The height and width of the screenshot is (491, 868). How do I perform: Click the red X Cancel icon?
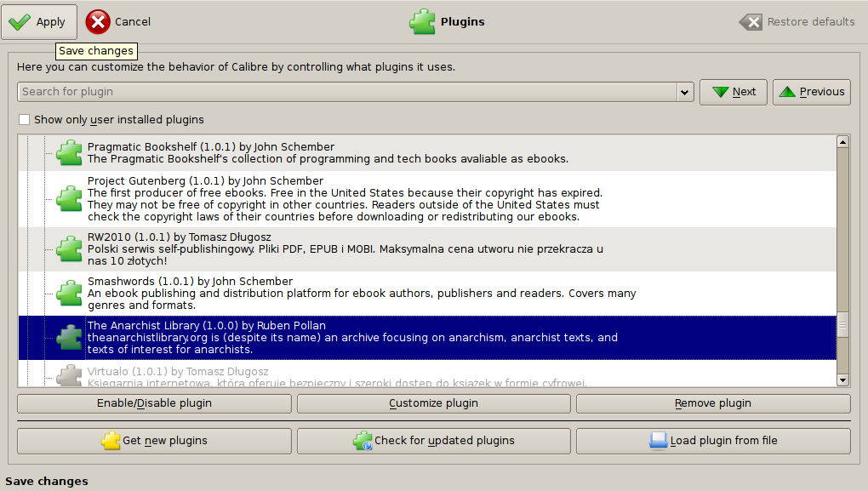point(97,22)
